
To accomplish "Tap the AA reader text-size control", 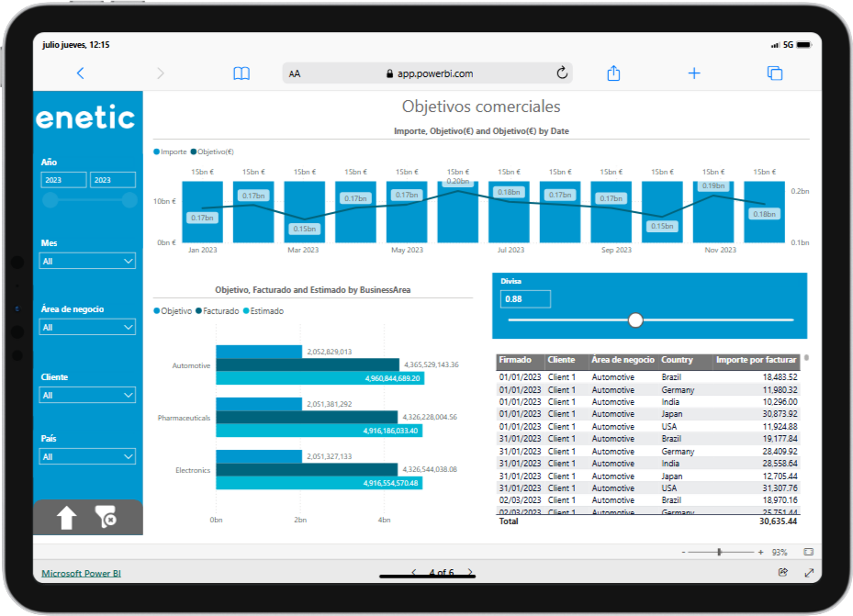I will point(295,74).
